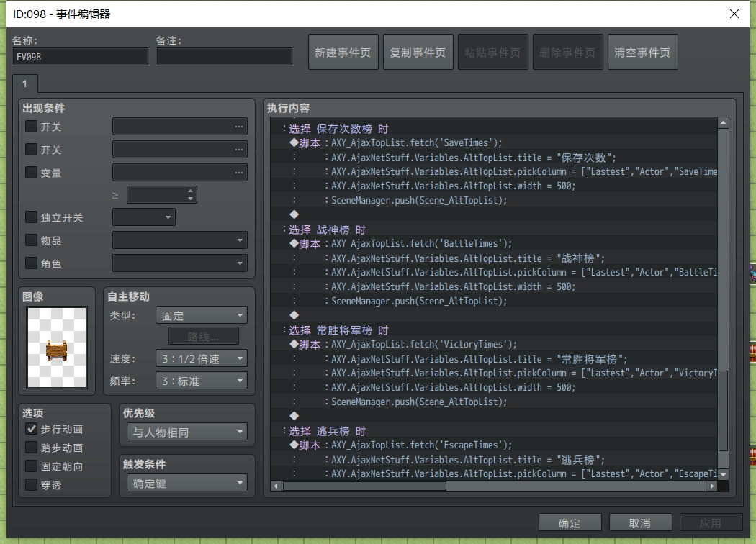This screenshot has width=756, height=544.
Task: Confirm with the 确定 button
Action: [570, 523]
